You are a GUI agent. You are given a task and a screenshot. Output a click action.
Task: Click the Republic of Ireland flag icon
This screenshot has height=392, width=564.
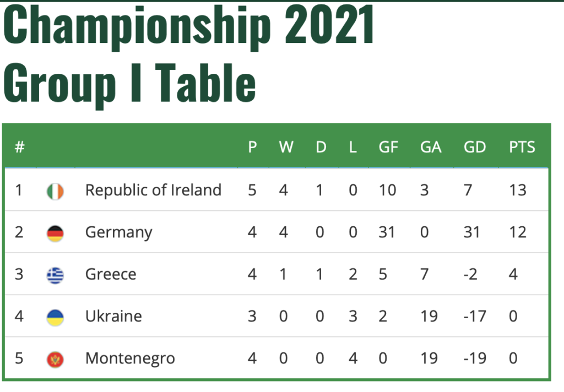[56, 191]
